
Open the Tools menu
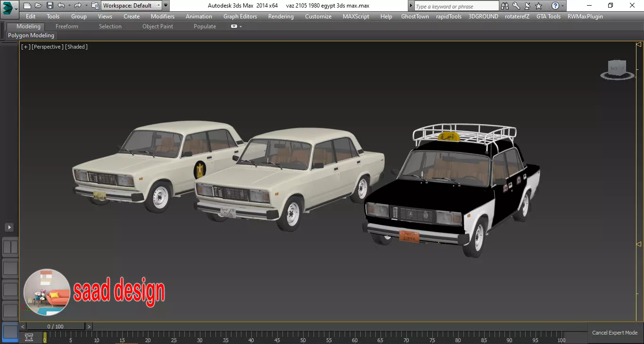point(53,17)
